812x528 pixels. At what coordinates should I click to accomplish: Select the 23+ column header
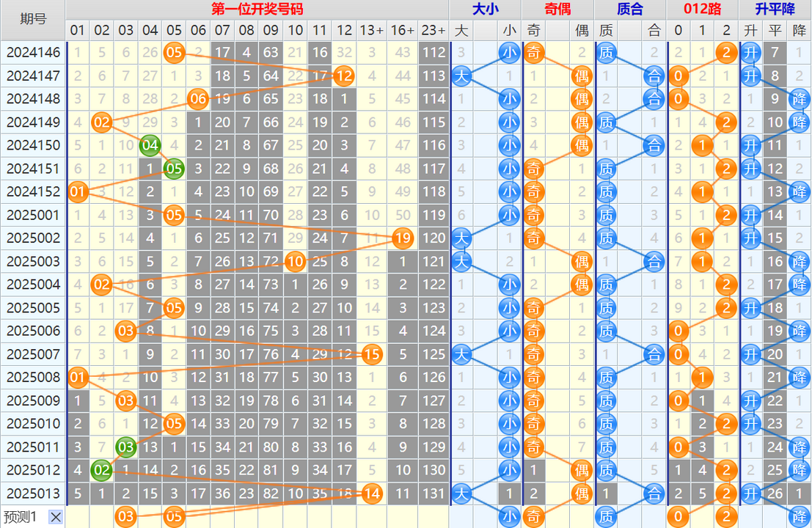434,30
